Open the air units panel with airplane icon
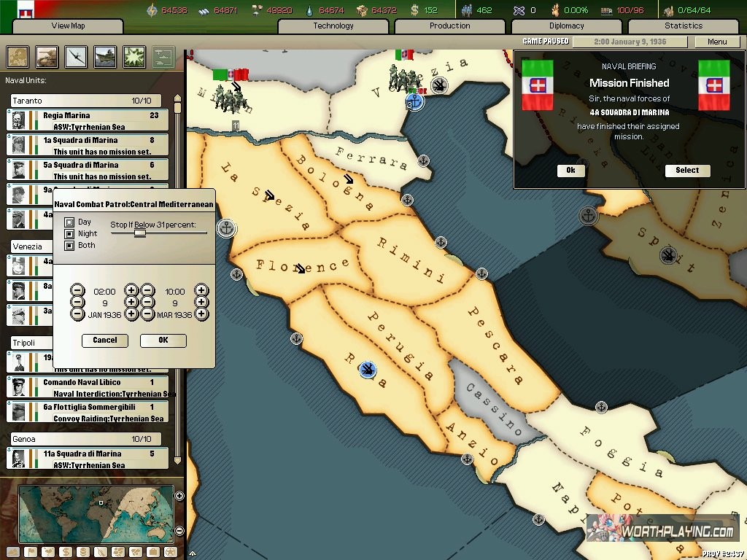The height and width of the screenshot is (560, 747). click(77, 56)
